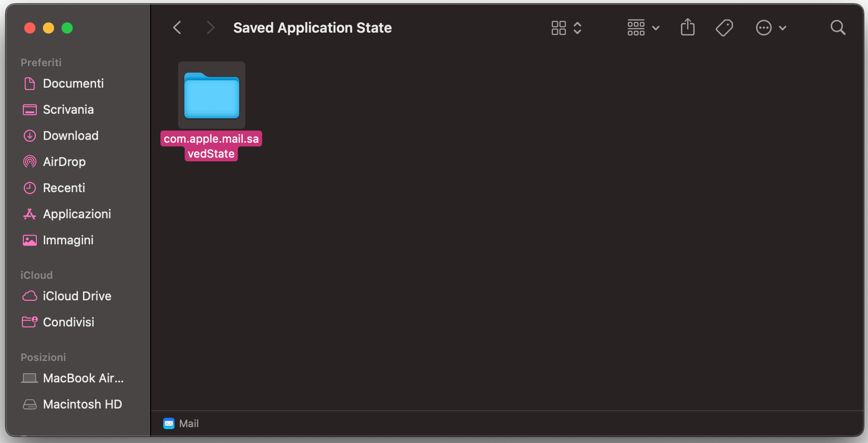Open iCloud Drive location
868x443 pixels.
[77, 296]
